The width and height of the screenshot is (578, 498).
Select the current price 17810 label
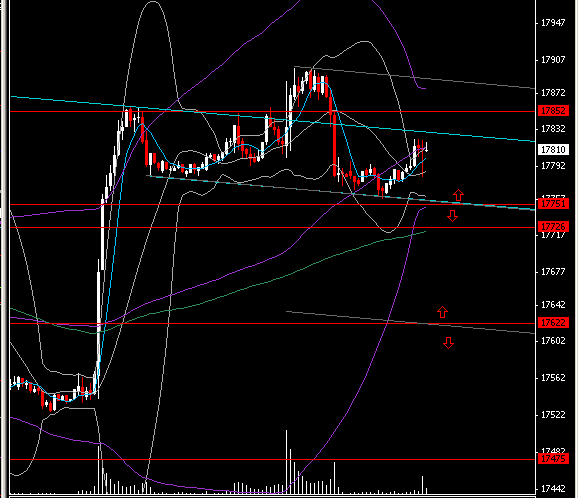553,150
